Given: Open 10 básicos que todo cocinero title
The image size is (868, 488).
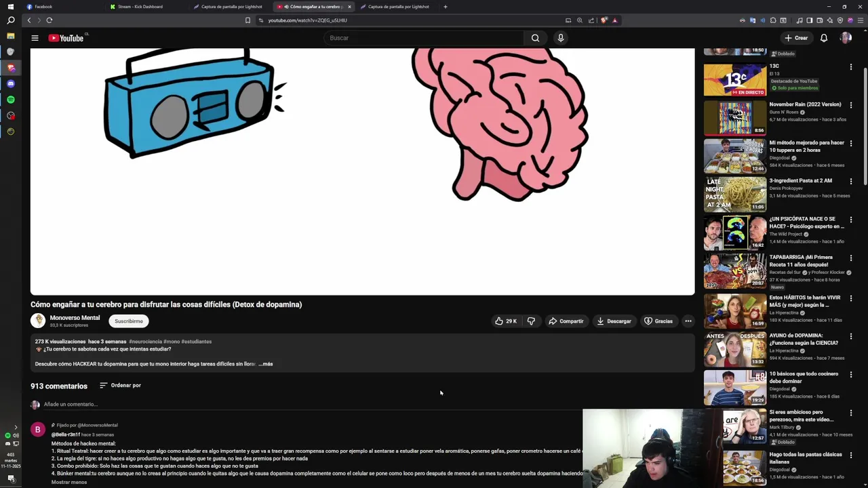Looking at the screenshot, I should (804, 378).
